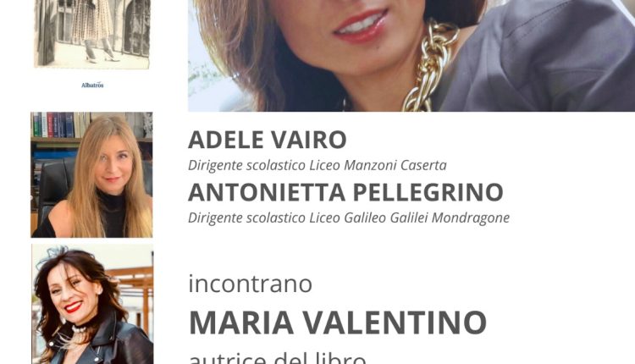Click the black office chair
This screenshot has height=364, width=635.
pyautogui.click(x=55, y=188)
